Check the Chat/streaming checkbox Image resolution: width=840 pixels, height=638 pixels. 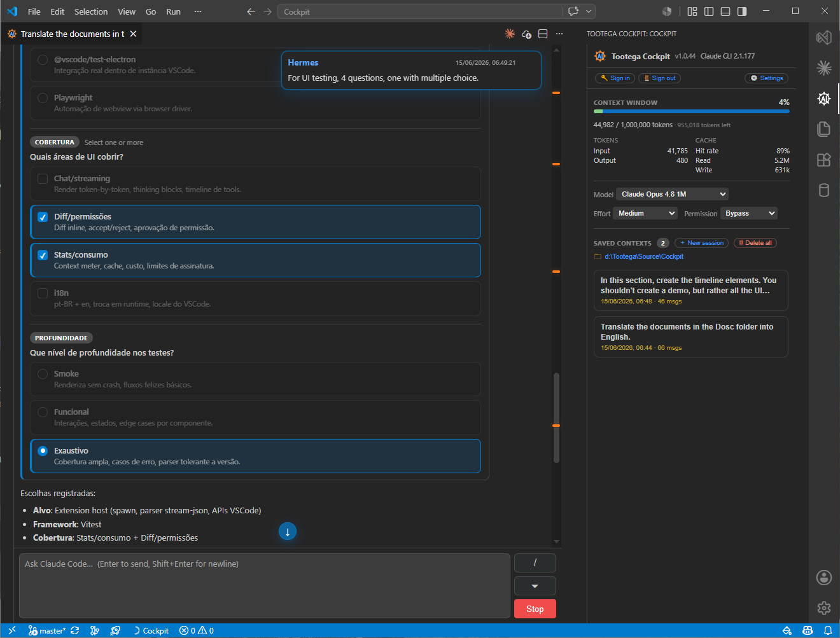tap(43, 179)
